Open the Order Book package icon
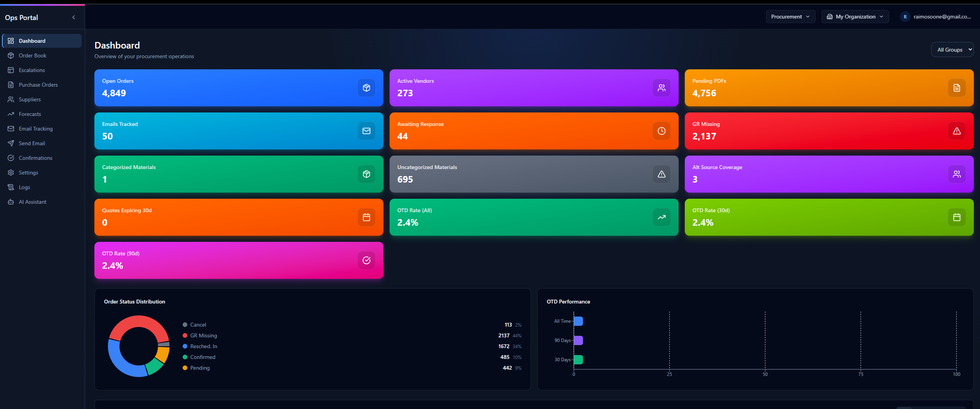Viewport: 980px width, 409px height. click(x=11, y=55)
